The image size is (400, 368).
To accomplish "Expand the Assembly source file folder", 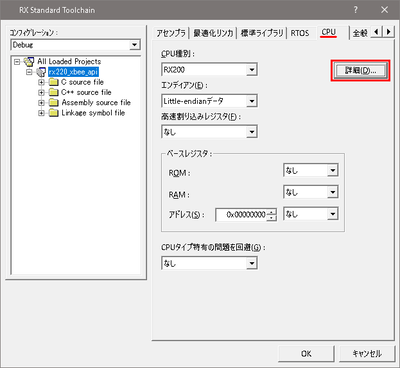I will click(x=41, y=103).
